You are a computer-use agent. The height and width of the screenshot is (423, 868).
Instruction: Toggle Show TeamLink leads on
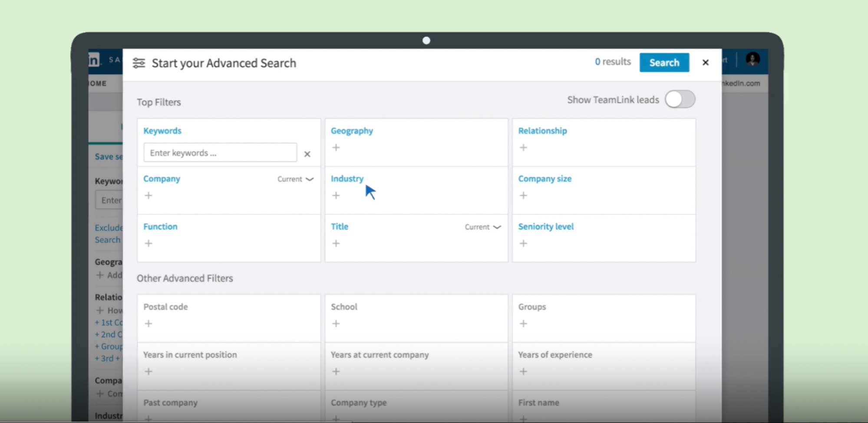[x=680, y=99]
